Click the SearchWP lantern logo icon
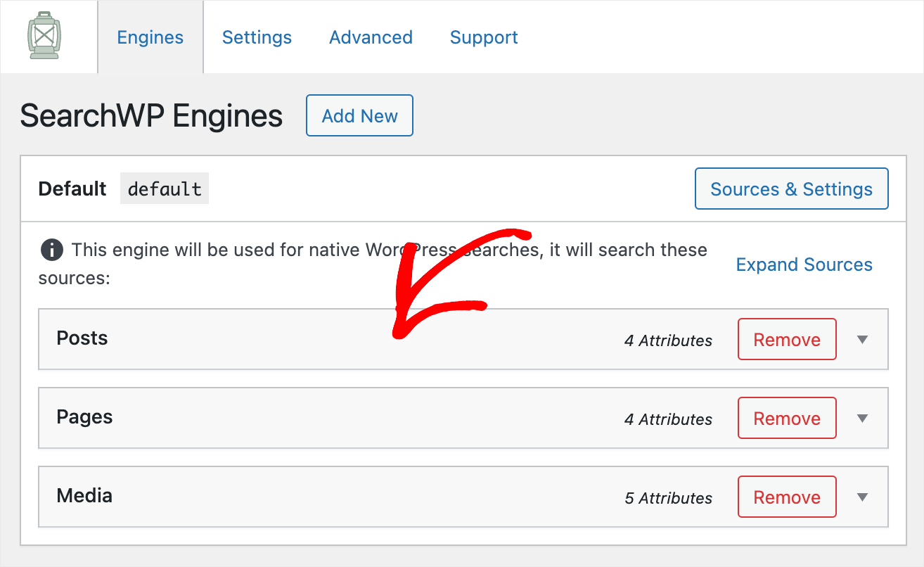 (45, 35)
